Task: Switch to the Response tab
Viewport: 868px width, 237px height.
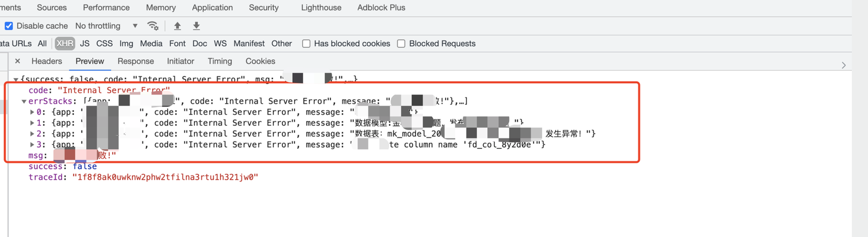Action: (135, 61)
